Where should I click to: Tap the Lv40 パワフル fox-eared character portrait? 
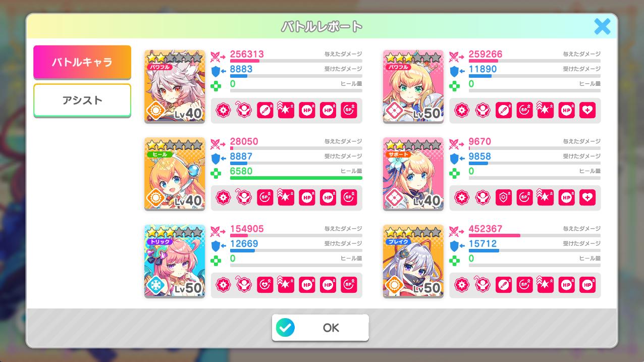tap(175, 86)
